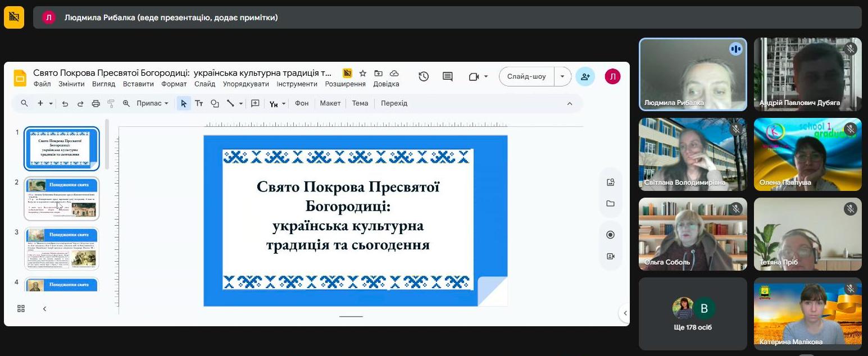Switch to grid view of slides
868x356 pixels.
(x=21, y=308)
